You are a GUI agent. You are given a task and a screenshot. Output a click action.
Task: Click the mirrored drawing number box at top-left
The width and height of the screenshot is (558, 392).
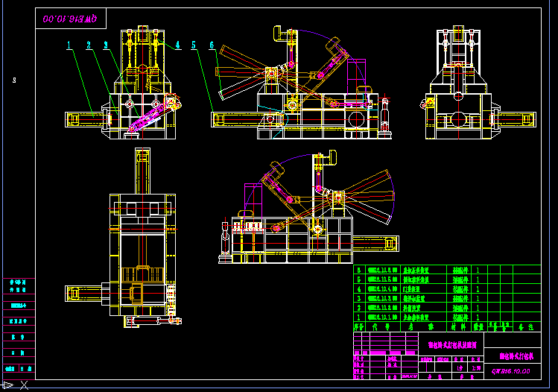click(71, 18)
